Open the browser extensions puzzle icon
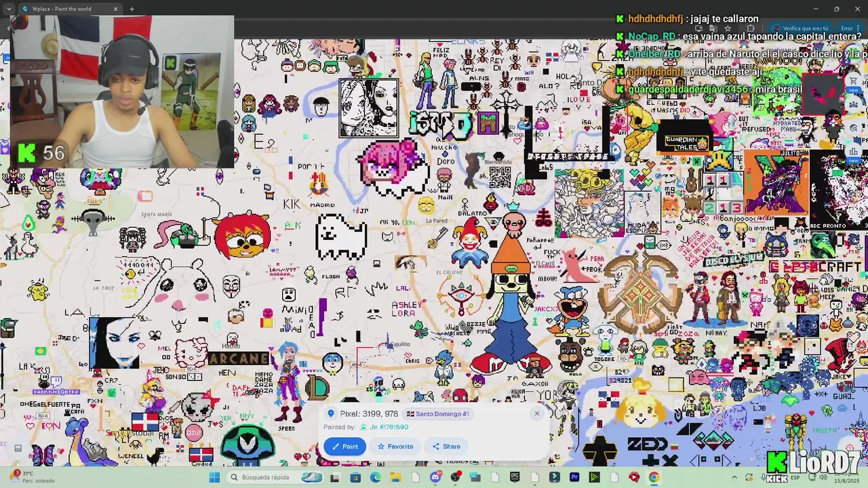The width and height of the screenshot is (868, 488). click(x=751, y=28)
